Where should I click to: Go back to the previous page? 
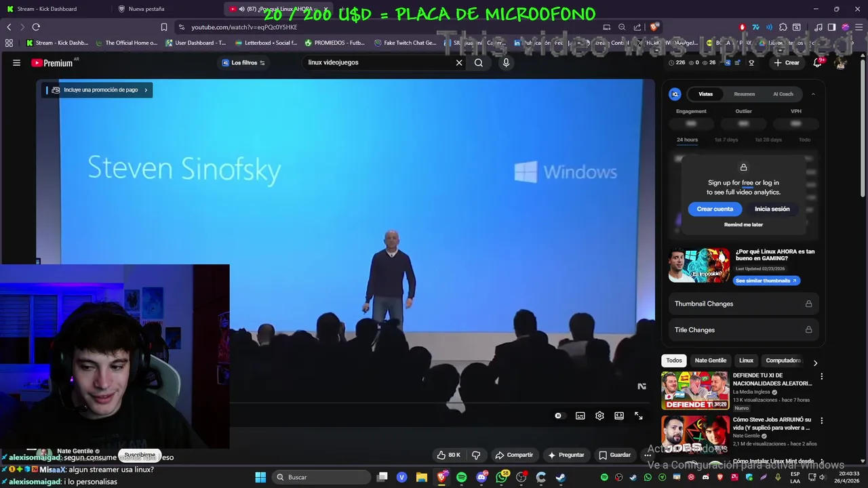pyautogui.click(x=9, y=27)
